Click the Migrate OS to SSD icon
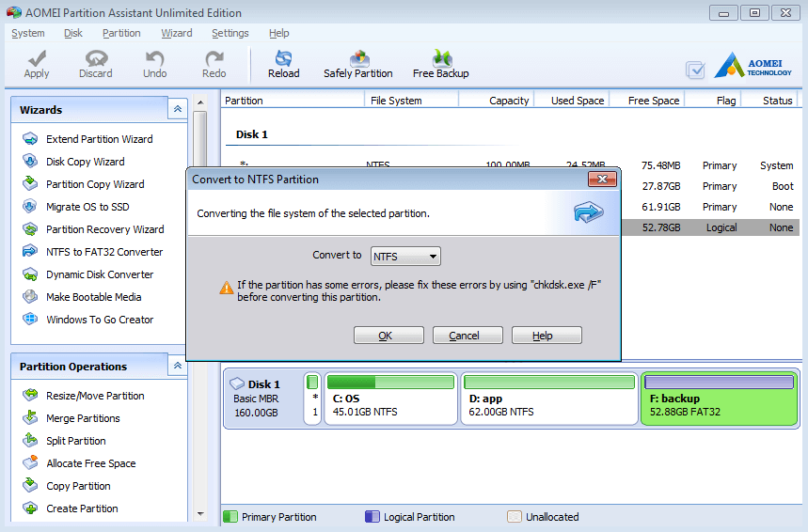The height and width of the screenshot is (532, 808). tap(30, 207)
